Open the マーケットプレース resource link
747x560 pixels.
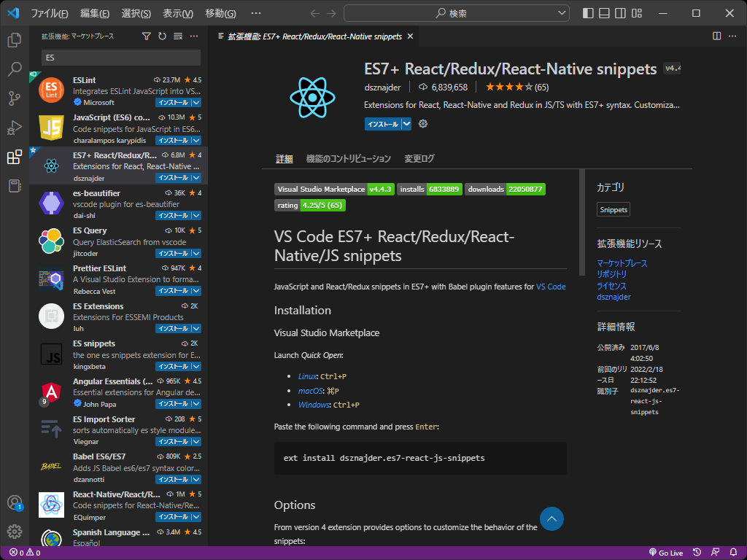tap(622, 263)
